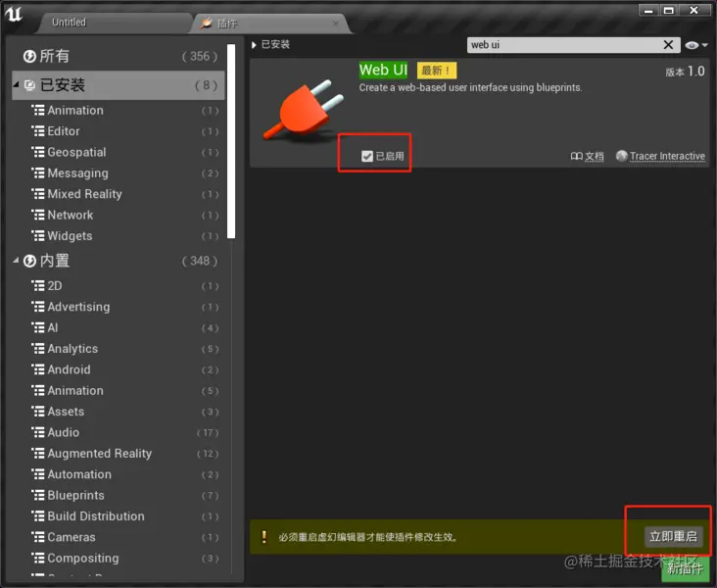Click the Augmented Reality category list icon

38,454
